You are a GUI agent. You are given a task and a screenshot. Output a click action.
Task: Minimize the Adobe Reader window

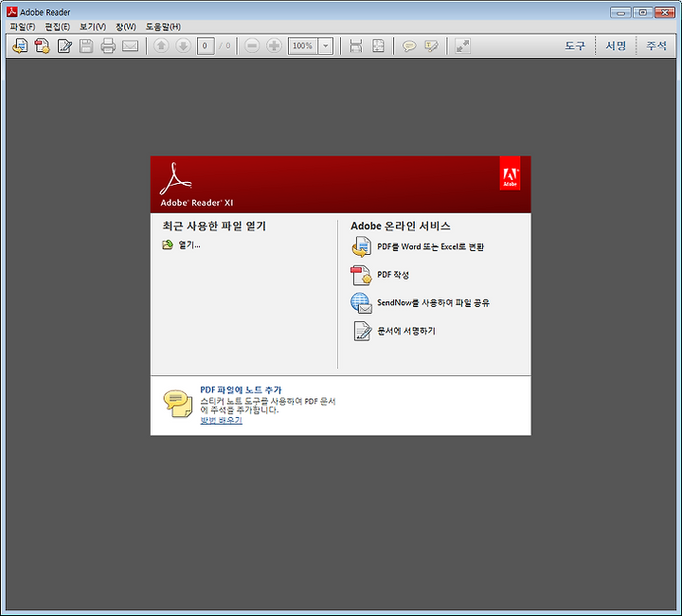(x=620, y=12)
